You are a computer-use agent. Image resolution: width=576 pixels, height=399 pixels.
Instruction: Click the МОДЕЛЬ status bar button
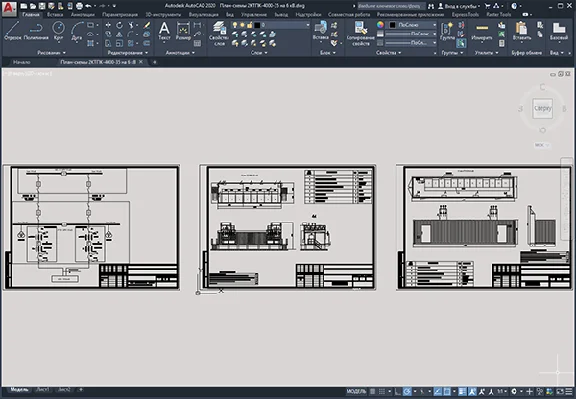click(x=356, y=391)
